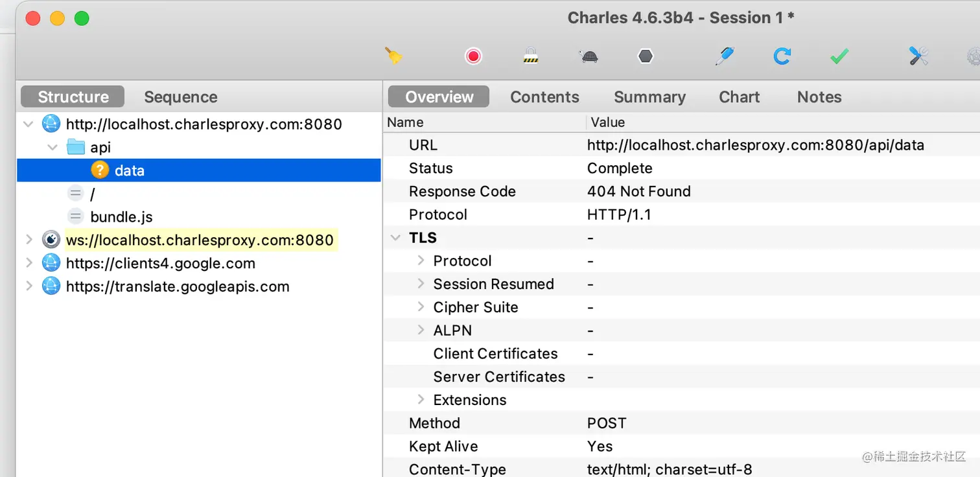This screenshot has width=980, height=477.
Task: Click the document icon beside the / request
Action: [76, 193]
